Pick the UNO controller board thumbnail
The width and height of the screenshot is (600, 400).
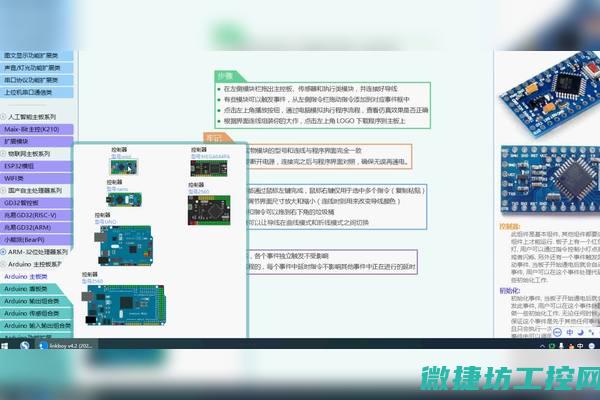point(126,246)
